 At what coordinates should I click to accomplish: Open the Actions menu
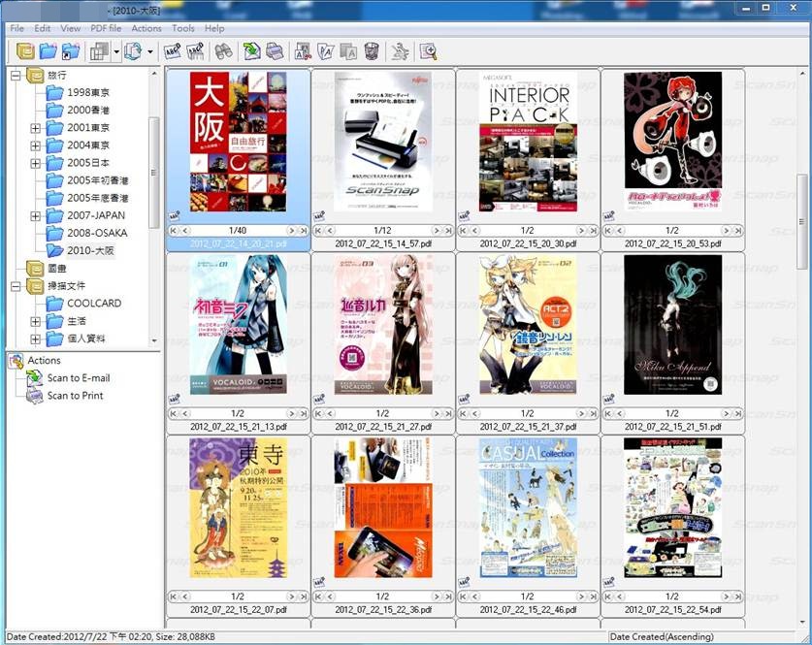(146, 28)
